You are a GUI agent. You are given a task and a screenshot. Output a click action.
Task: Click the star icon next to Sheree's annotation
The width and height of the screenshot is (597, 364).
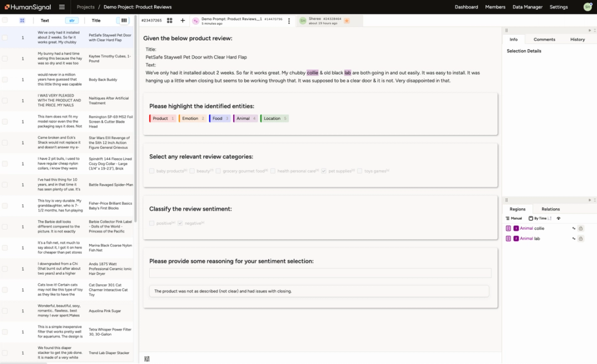coord(347,20)
